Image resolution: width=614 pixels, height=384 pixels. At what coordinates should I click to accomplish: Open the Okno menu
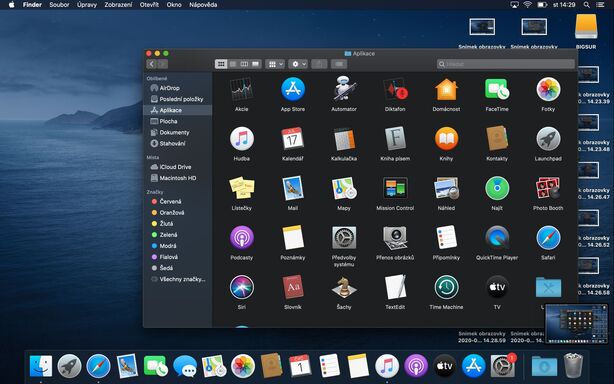point(174,5)
